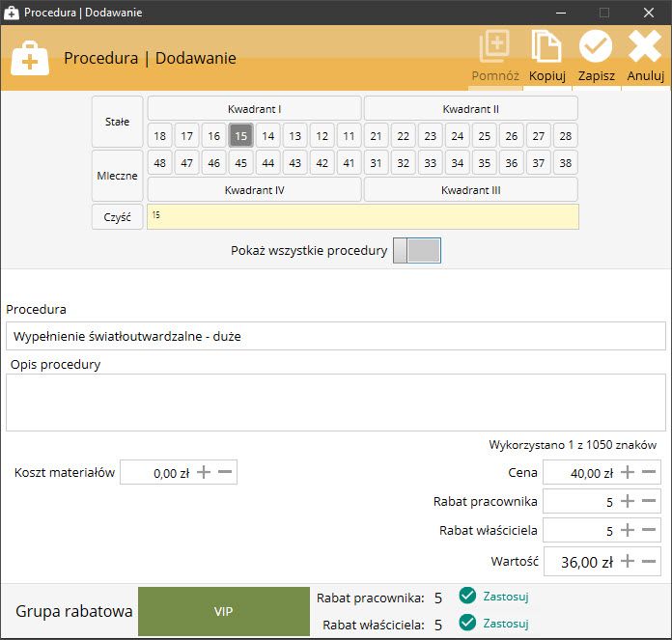
Task: Click the checkmark icon for Rabat właściciela
Action: 467,623
